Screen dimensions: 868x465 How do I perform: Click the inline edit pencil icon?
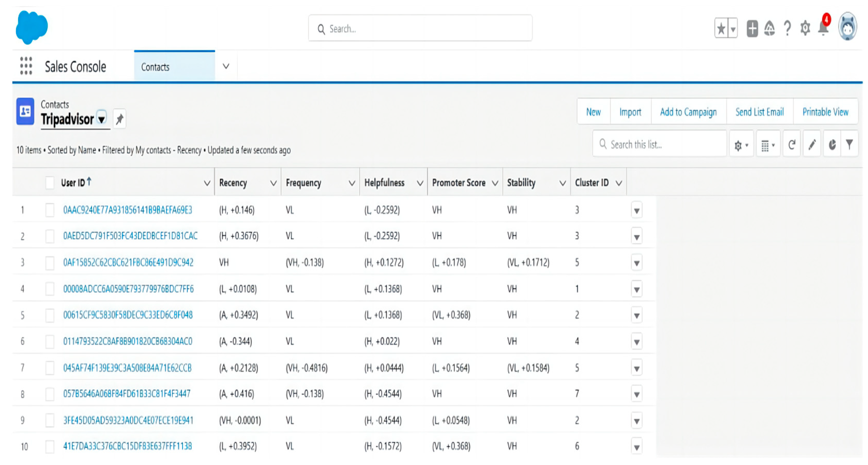pos(812,145)
